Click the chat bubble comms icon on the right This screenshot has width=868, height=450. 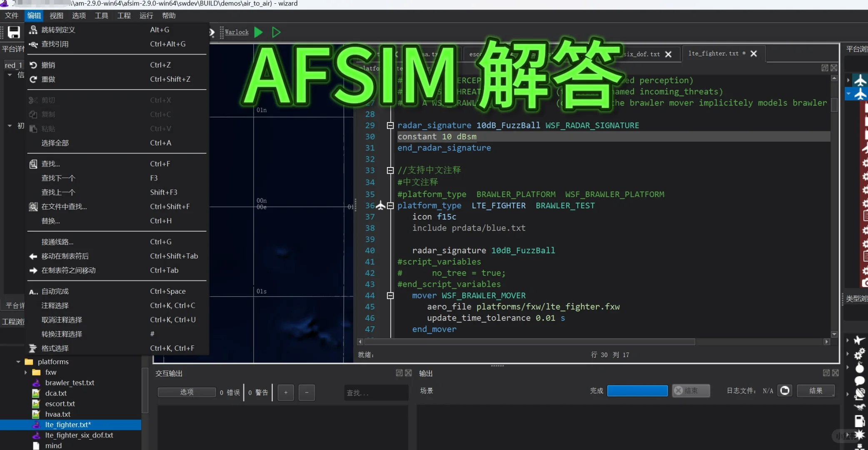point(860,380)
